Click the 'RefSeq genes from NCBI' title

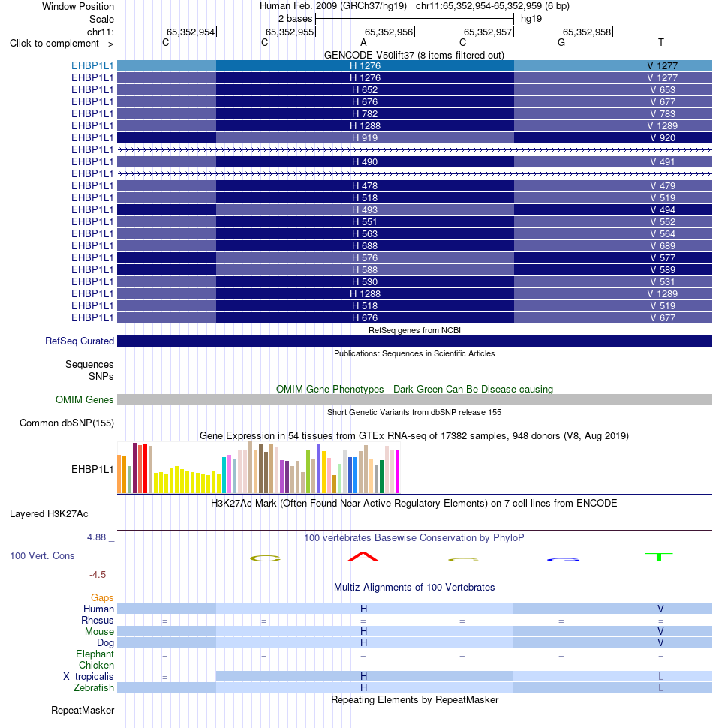(414, 330)
